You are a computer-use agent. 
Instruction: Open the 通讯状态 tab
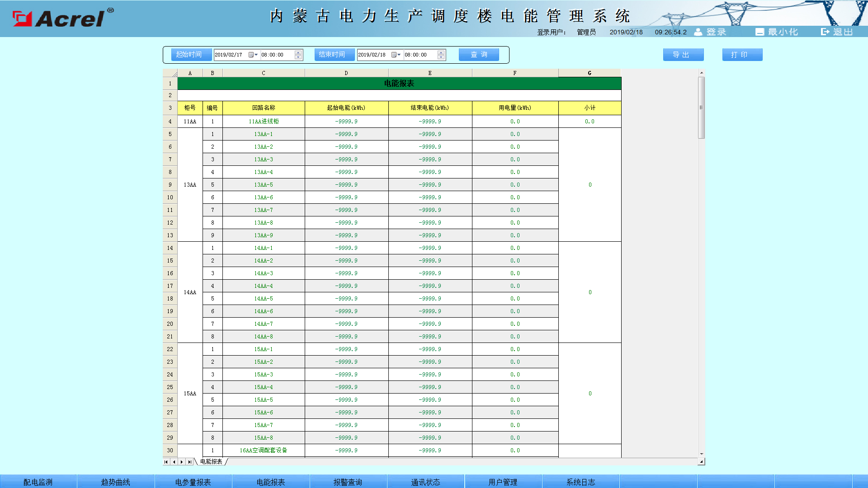click(x=426, y=482)
